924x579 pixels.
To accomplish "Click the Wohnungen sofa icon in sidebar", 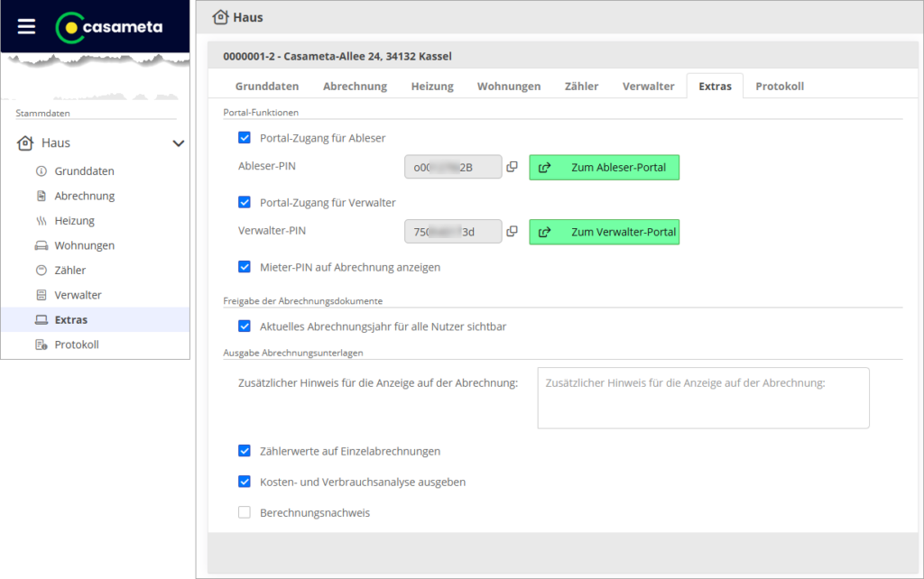I will point(42,245).
